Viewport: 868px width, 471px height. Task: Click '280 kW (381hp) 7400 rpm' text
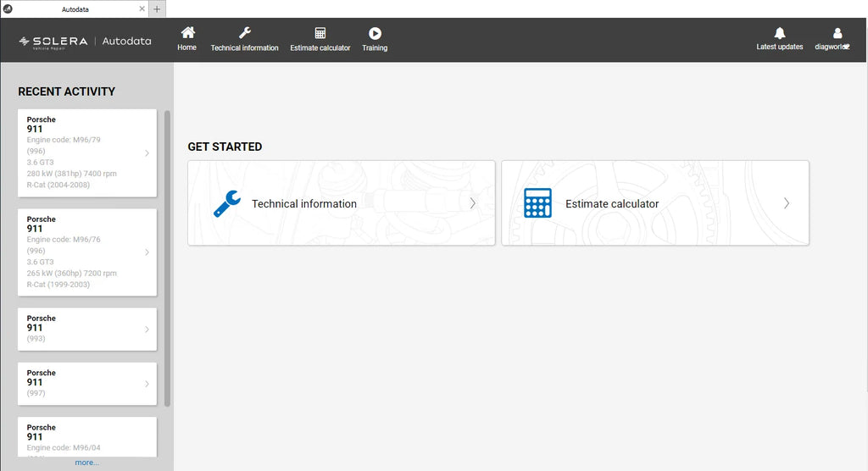(71, 174)
